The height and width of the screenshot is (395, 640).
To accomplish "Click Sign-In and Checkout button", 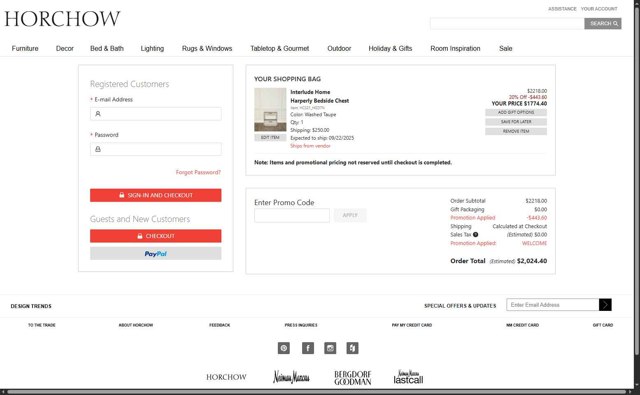I will [x=156, y=195].
